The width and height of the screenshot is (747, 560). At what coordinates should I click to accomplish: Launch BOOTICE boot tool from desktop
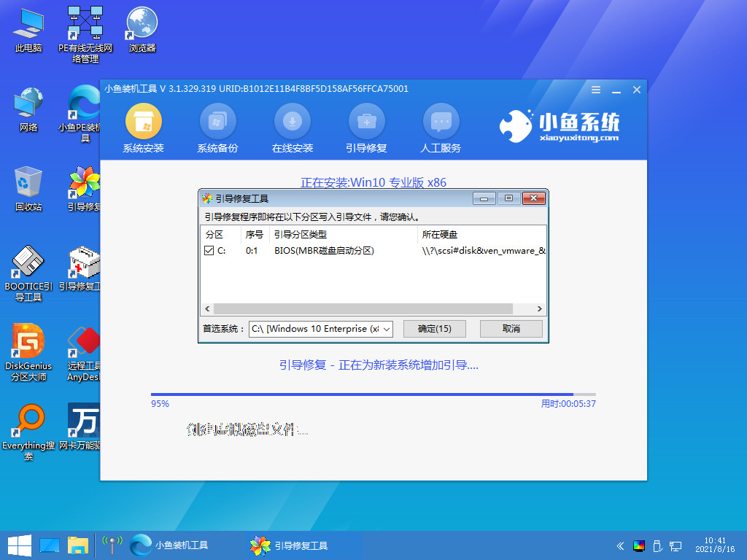pos(28,261)
